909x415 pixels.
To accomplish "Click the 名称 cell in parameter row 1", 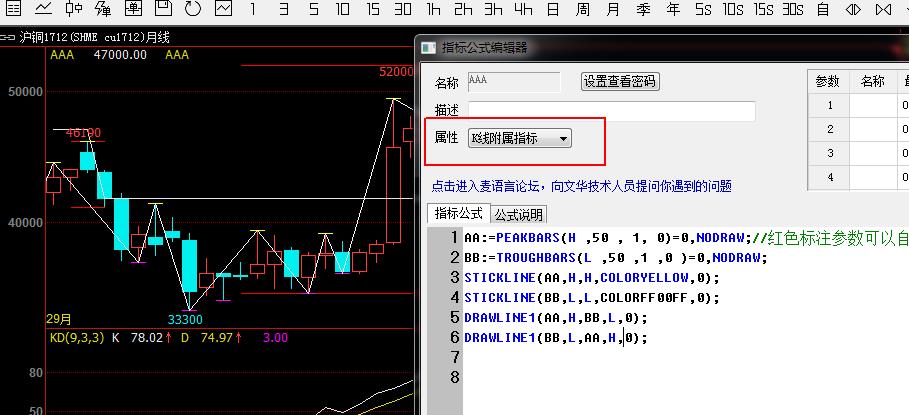I will pyautogui.click(x=872, y=105).
